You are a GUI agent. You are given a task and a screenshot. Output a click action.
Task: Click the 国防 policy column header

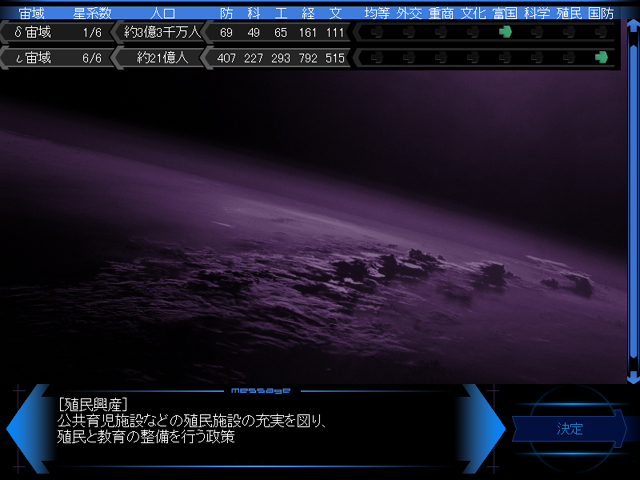601,13
